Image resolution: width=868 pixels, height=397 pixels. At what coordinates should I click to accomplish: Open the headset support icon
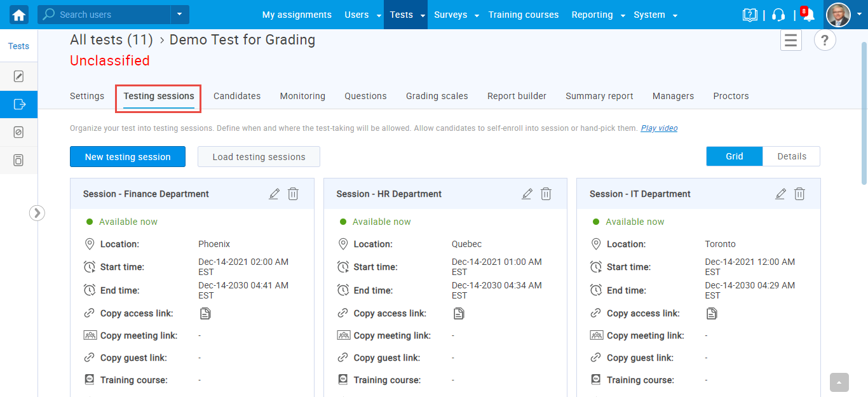778,15
